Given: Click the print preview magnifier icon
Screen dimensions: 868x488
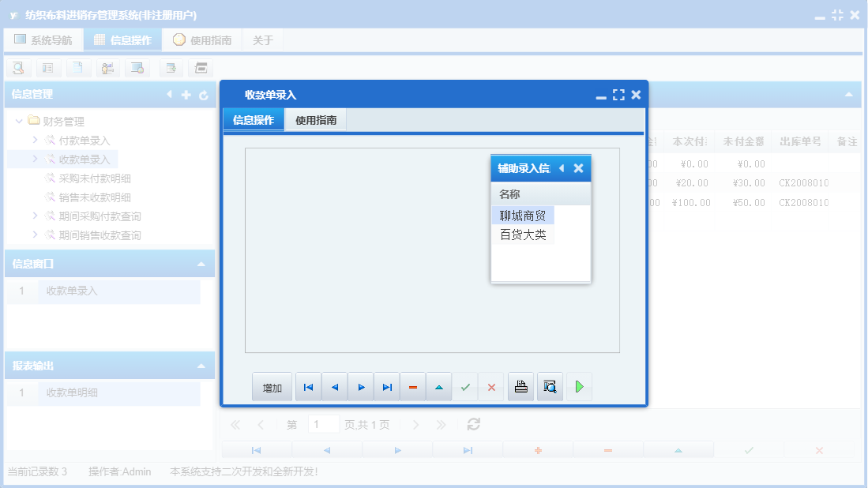Looking at the screenshot, I should pyautogui.click(x=550, y=387).
